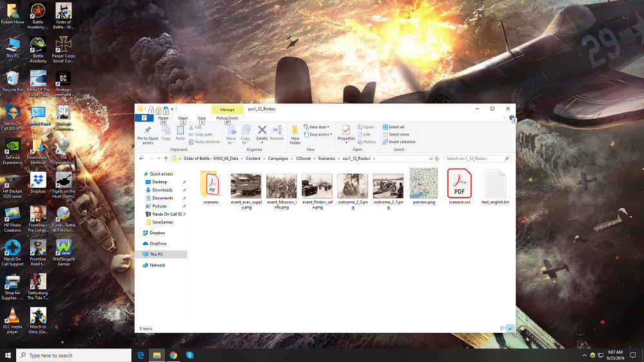Viewport: 644px width, 362px height.
Task: Click the Copy button in Clipboard group
Action: [166, 134]
